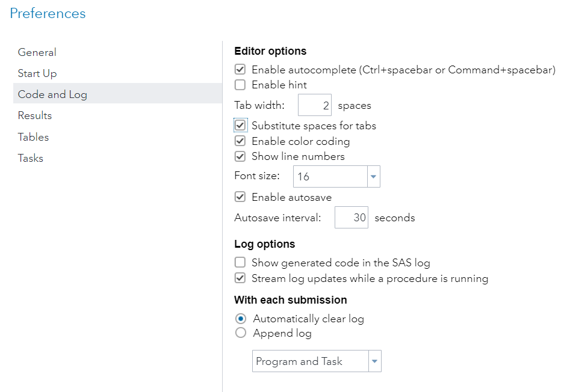This screenshot has height=392, width=573.
Task: Toggle the Enable autosave checkbox
Action: (x=240, y=197)
